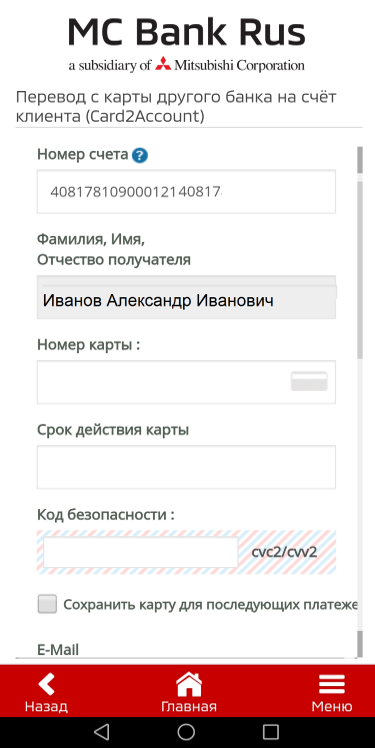
Task: Focus the Номер счета input field
Action: click(x=186, y=192)
